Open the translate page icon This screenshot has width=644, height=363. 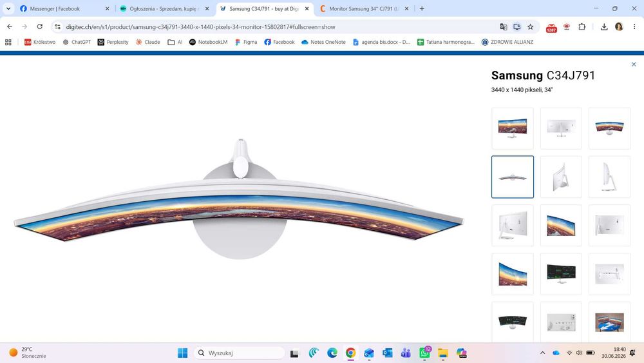[503, 26]
